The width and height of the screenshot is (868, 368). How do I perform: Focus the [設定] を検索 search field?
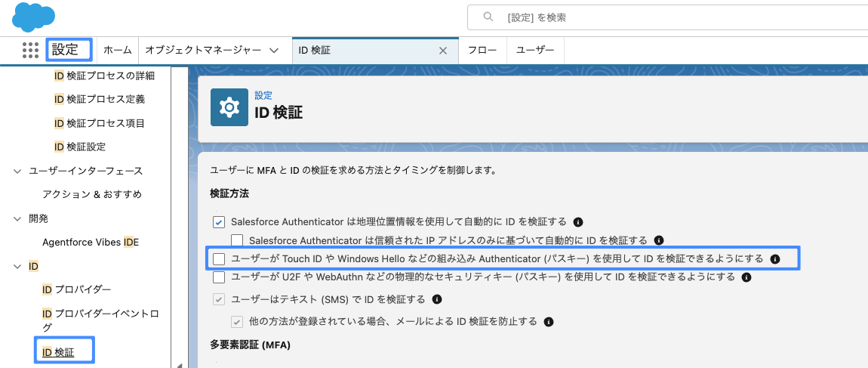click(668, 17)
